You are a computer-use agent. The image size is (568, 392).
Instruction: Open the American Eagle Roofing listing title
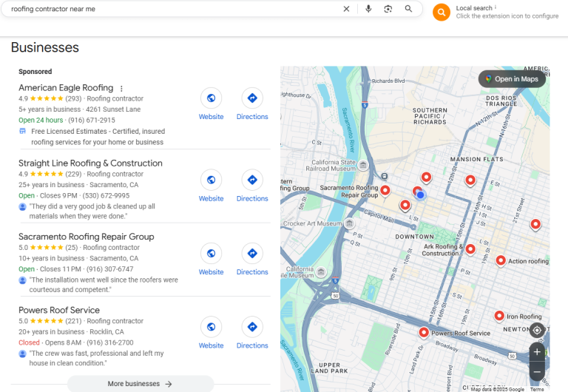[66, 88]
